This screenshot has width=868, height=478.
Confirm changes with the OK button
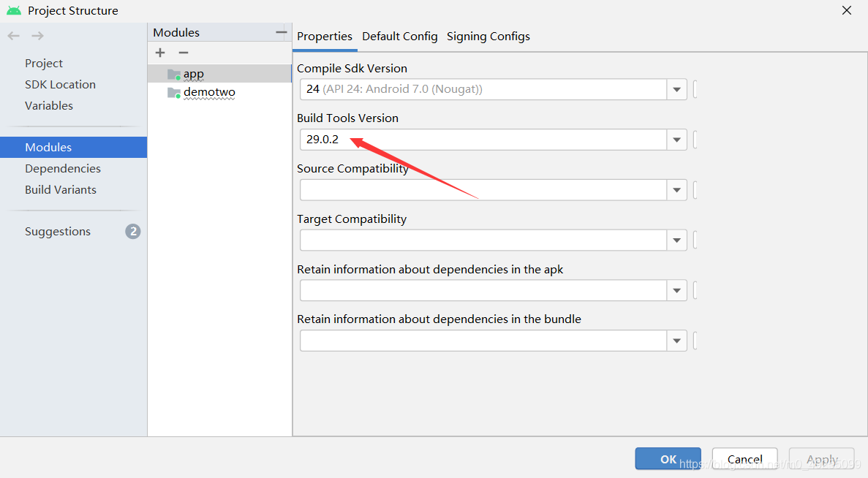(667, 459)
